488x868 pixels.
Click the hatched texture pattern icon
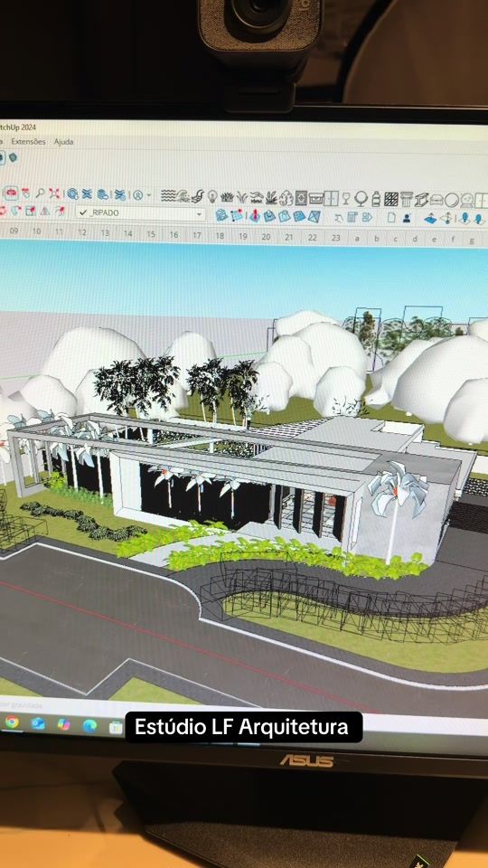(x=391, y=199)
